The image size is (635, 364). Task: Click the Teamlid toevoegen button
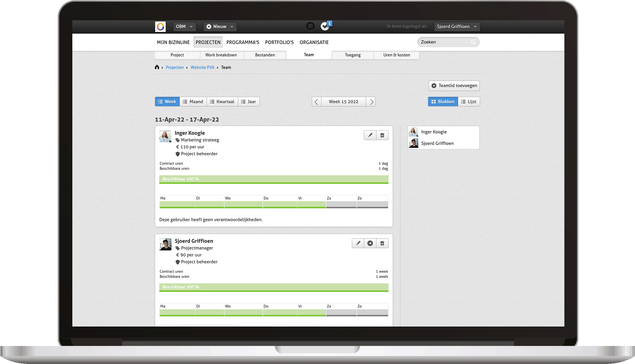click(x=453, y=85)
